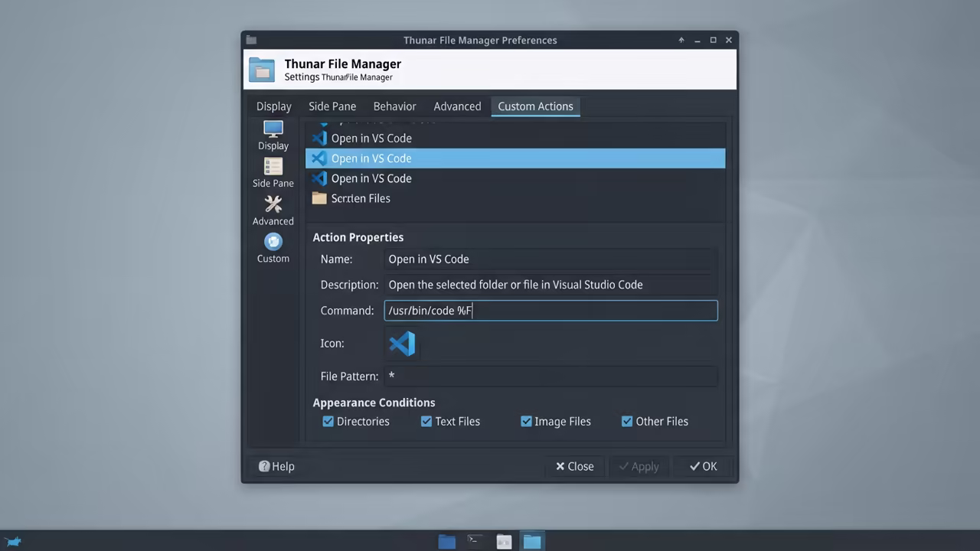Image resolution: width=980 pixels, height=551 pixels.
Task: Focus the File Pattern field
Action: point(550,376)
